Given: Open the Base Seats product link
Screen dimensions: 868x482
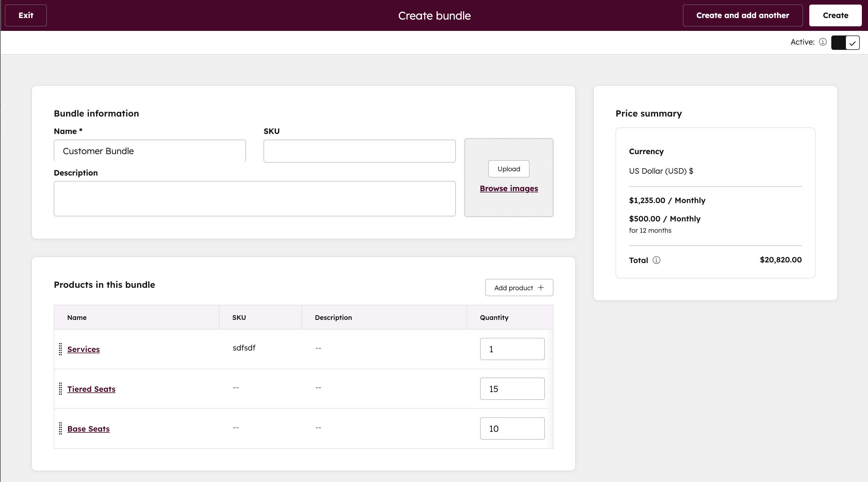Looking at the screenshot, I should [88, 429].
